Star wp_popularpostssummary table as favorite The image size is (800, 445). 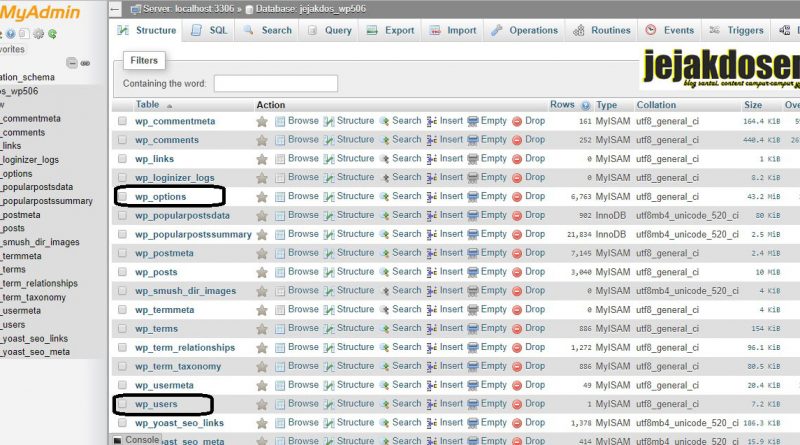click(262, 235)
